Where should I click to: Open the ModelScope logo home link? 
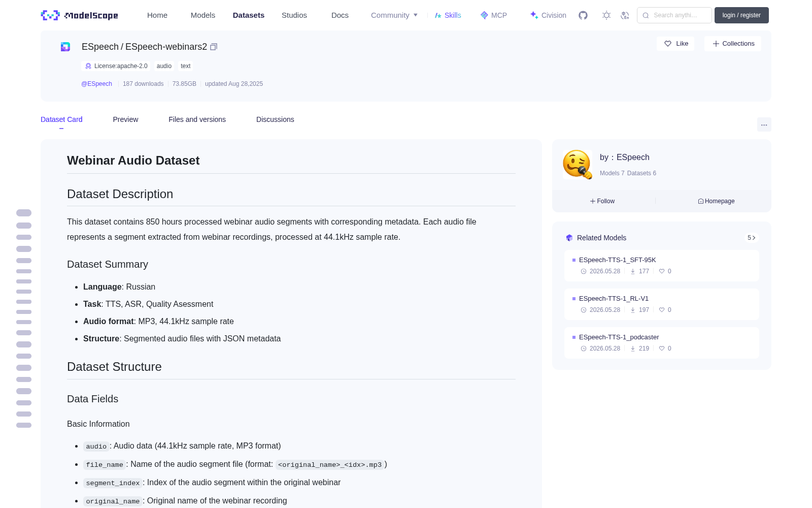tap(79, 15)
